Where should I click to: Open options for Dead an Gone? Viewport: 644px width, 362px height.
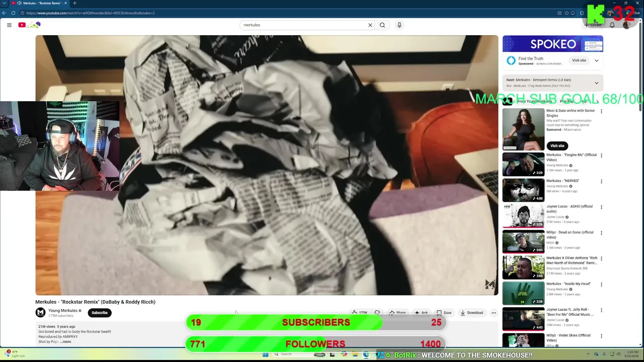point(601,233)
